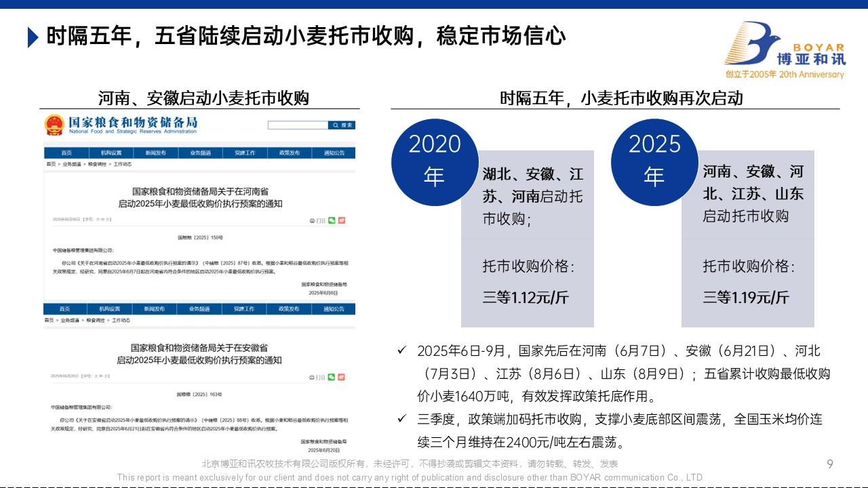Image resolution: width=868 pixels, height=488 pixels.
Task: Share the Henan notice via the WeChat icon
Action: coord(332,220)
